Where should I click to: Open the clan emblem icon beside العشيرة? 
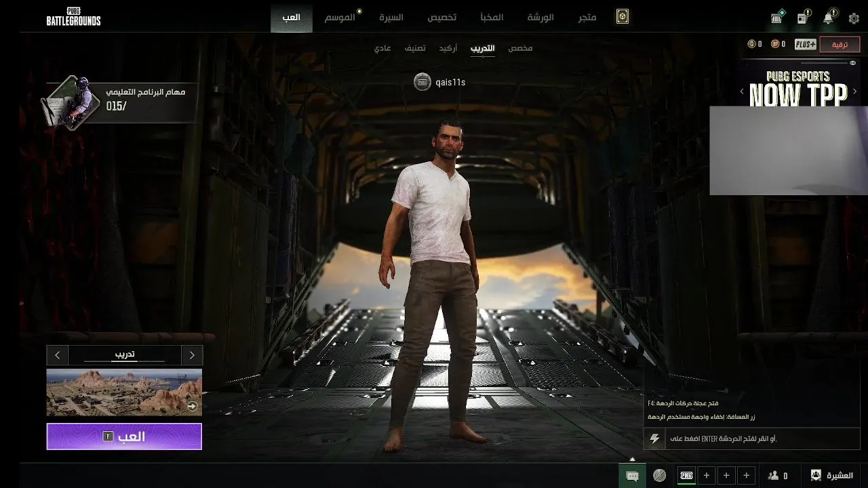point(816,475)
